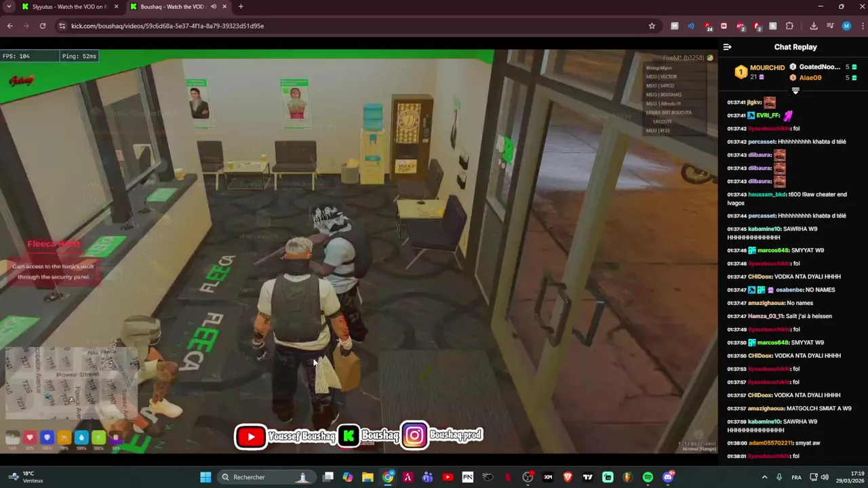The width and height of the screenshot is (868, 488).
Task: Open Microsoft Teams from the taskbar
Action: [427, 477]
